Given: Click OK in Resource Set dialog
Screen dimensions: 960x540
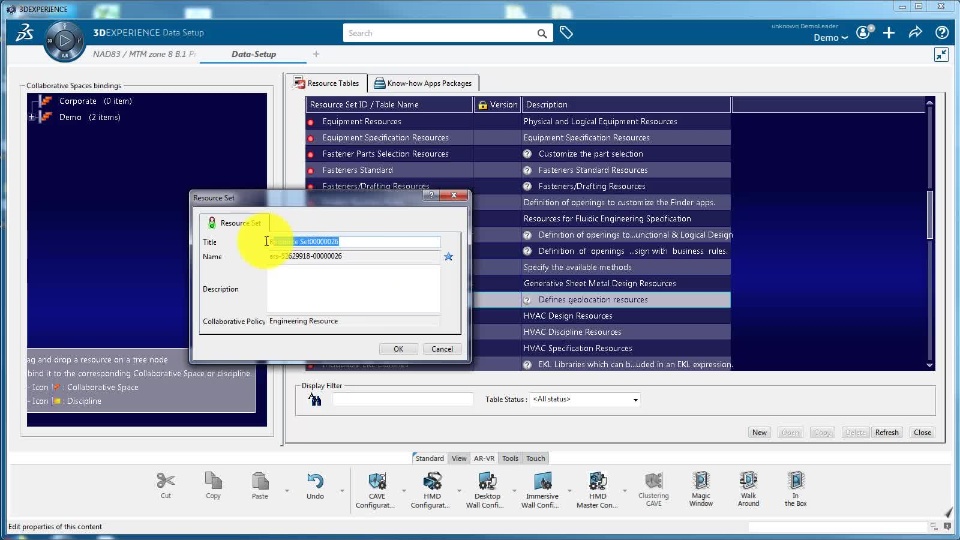Looking at the screenshot, I should [x=398, y=349].
